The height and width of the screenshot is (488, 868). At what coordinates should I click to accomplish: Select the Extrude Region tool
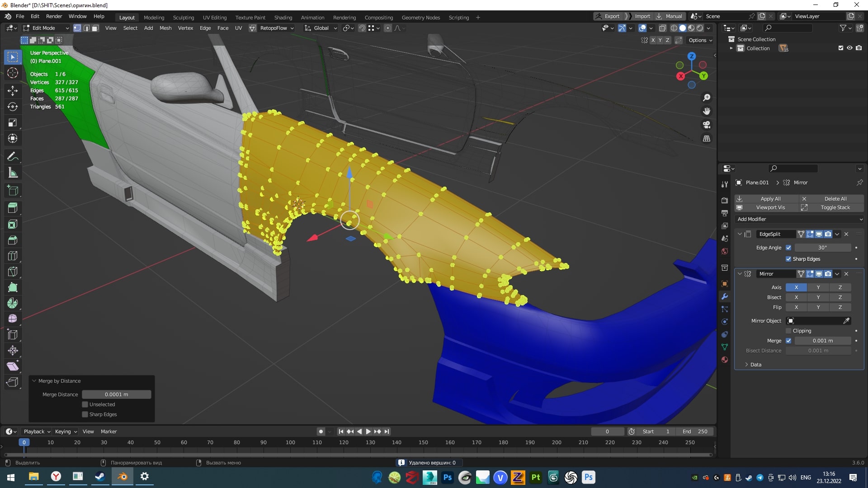click(13, 208)
